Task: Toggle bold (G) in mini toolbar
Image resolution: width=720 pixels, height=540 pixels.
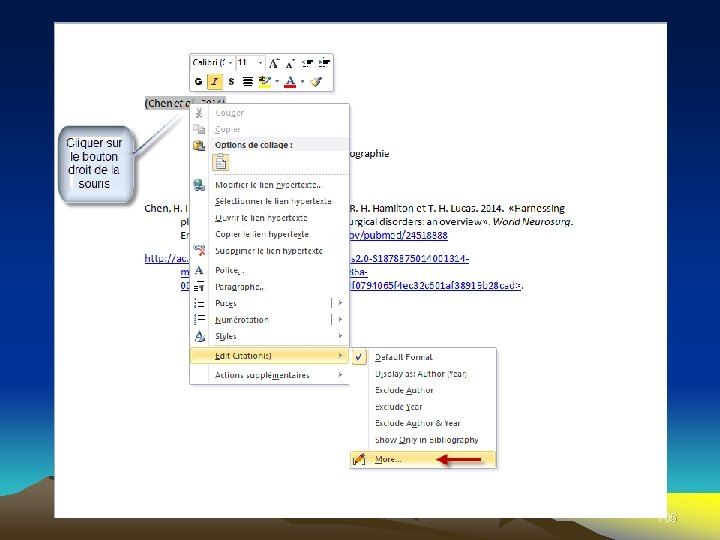Action: (x=198, y=82)
